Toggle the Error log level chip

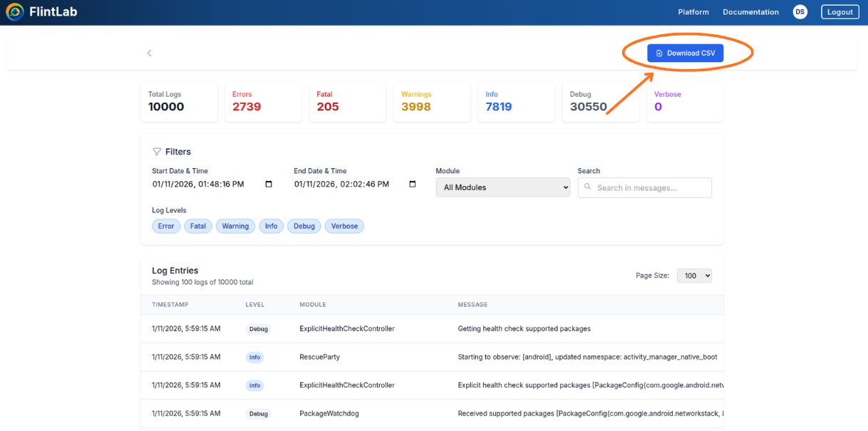166,226
